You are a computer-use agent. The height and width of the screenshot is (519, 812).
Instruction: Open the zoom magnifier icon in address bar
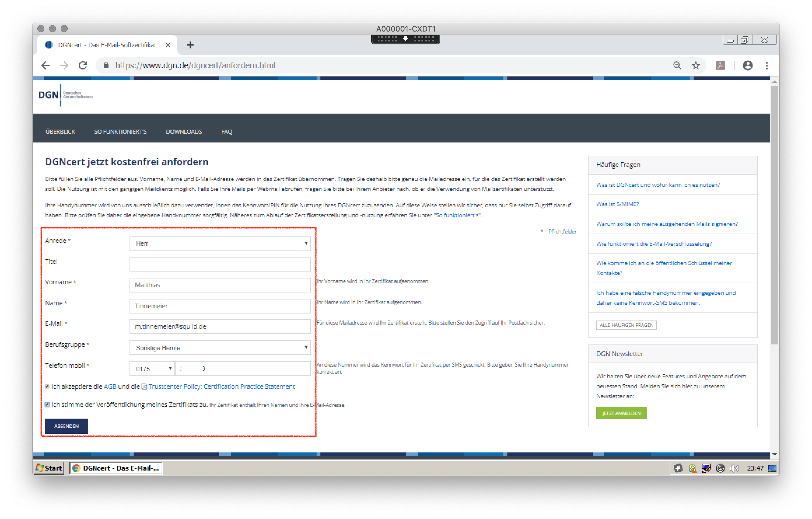677,65
